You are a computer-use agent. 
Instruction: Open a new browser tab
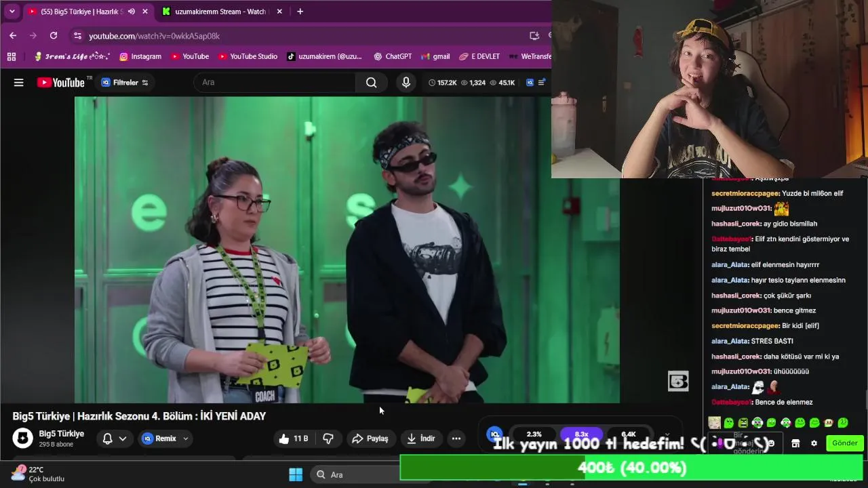[300, 12]
